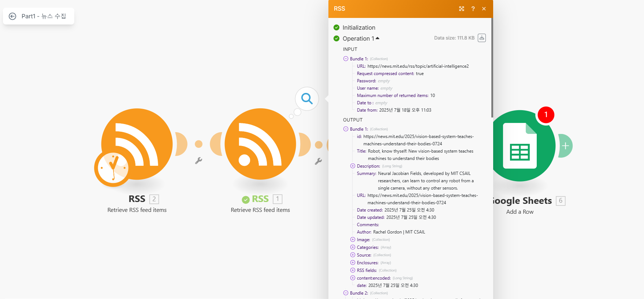This screenshot has width=644, height=299.
Task: Click the Date from value 2025년 7월 18일
Action: (x=405, y=110)
